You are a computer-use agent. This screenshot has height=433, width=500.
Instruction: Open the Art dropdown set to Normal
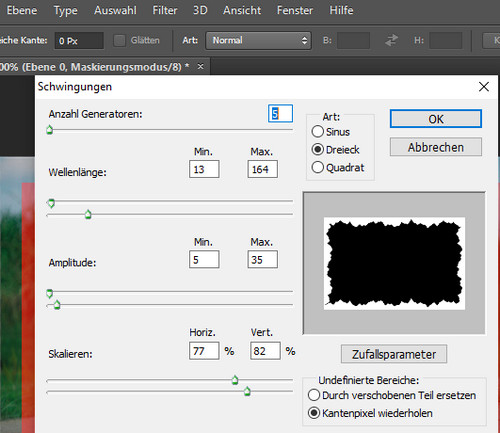(258, 40)
